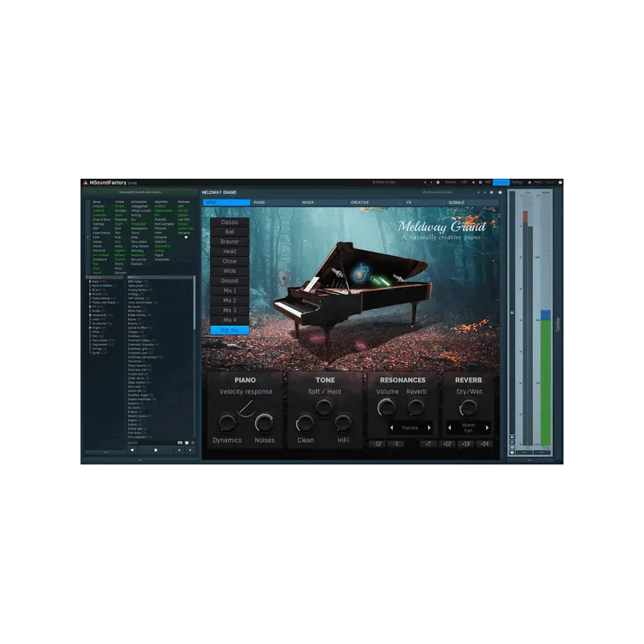Select the Head microphone preset
The image size is (644, 644).
[229, 251]
